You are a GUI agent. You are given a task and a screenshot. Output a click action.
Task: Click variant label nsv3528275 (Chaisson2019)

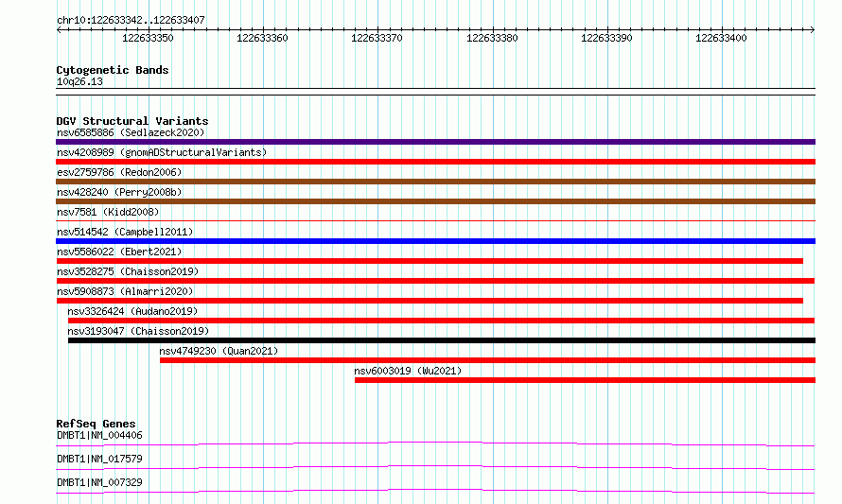pyautogui.click(x=128, y=271)
